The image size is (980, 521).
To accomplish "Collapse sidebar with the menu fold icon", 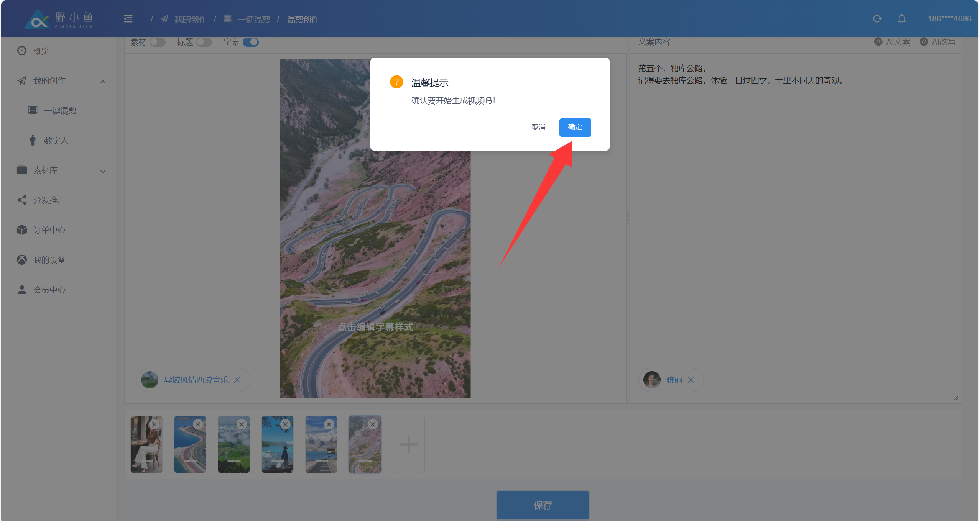I will [x=128, y=19].
